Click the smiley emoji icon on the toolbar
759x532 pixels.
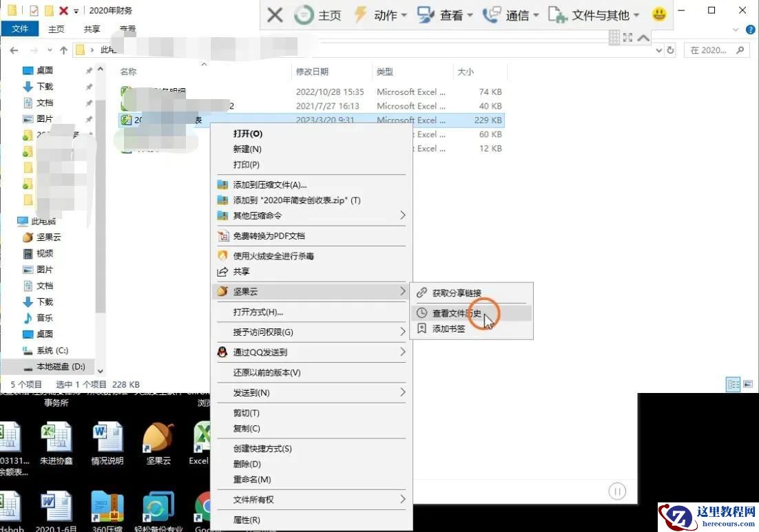pos(658,14)
